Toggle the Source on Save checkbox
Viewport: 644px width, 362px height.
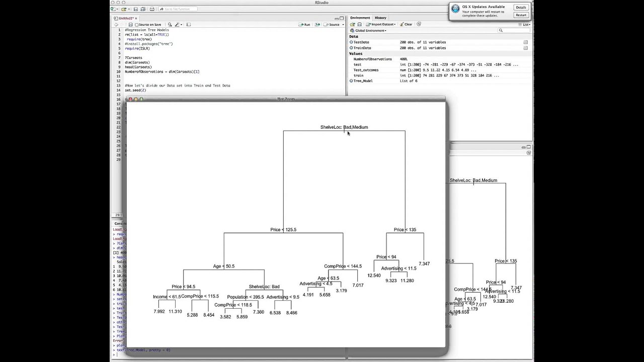[136, 25]
